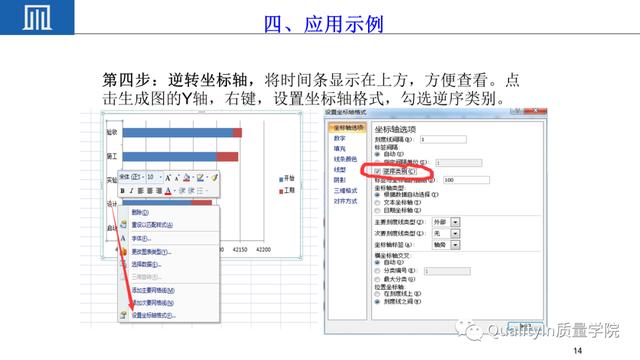
Task: Select 根据数据自动选择 axis type radio
Action: tap(377, 195)
